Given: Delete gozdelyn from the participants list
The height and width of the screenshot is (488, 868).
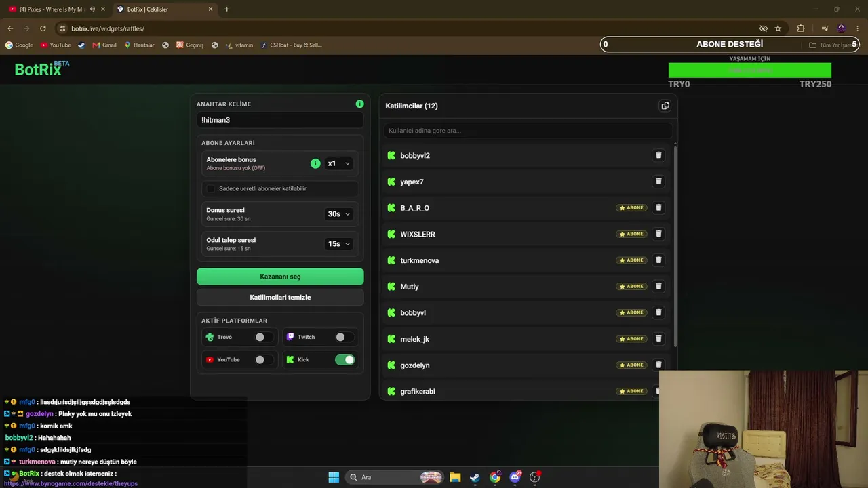Looking at the screenshot, I should coord(658,365).
